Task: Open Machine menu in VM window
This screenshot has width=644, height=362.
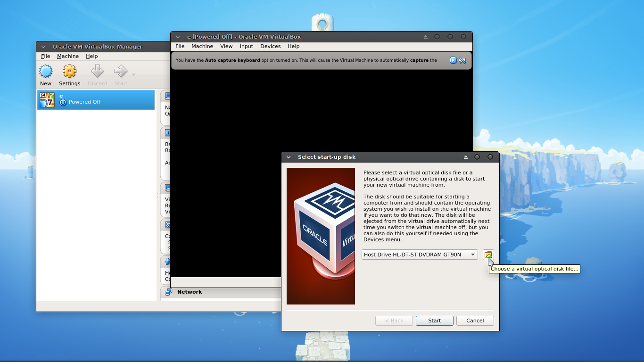Action: point(202,46)
